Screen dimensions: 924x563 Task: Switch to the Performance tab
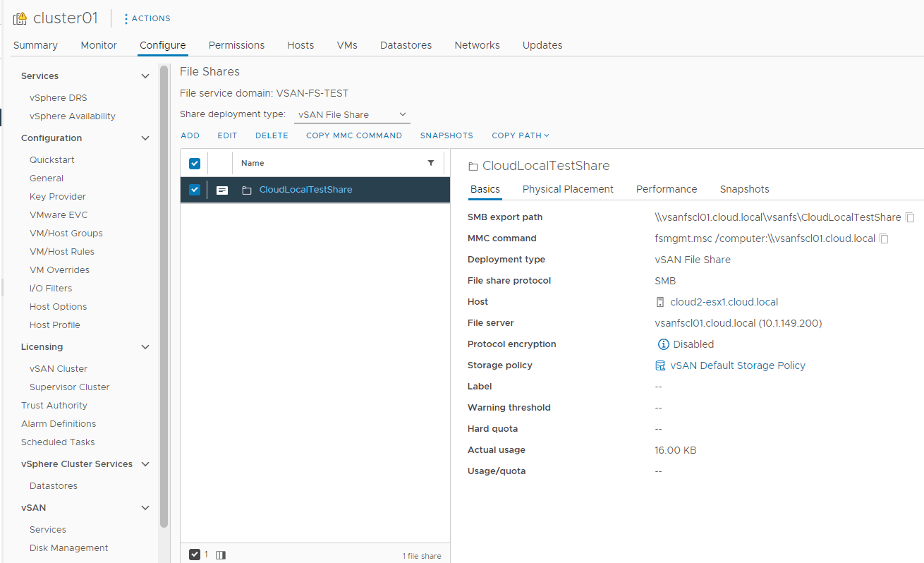[x=666, y=189]
